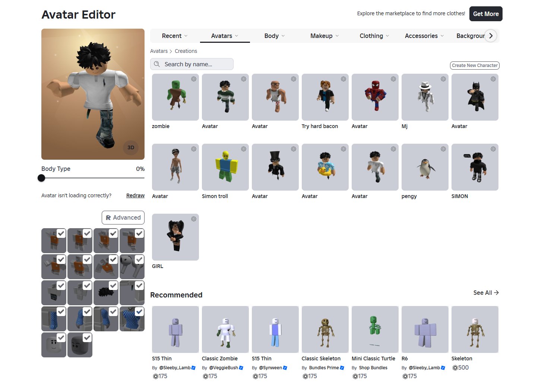Expand the Body category dropdown
The width and height of the screenshot is (548, 392).
click(275, 36)
